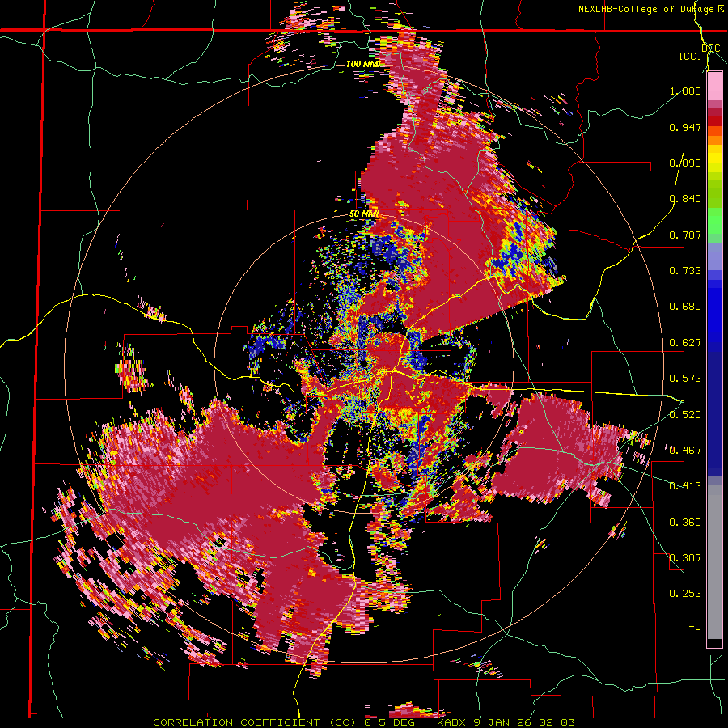The height and width of the screenshot is (728, 728).
Task: Click the 0.360 legend value
Action: click(x=685, y=523)
